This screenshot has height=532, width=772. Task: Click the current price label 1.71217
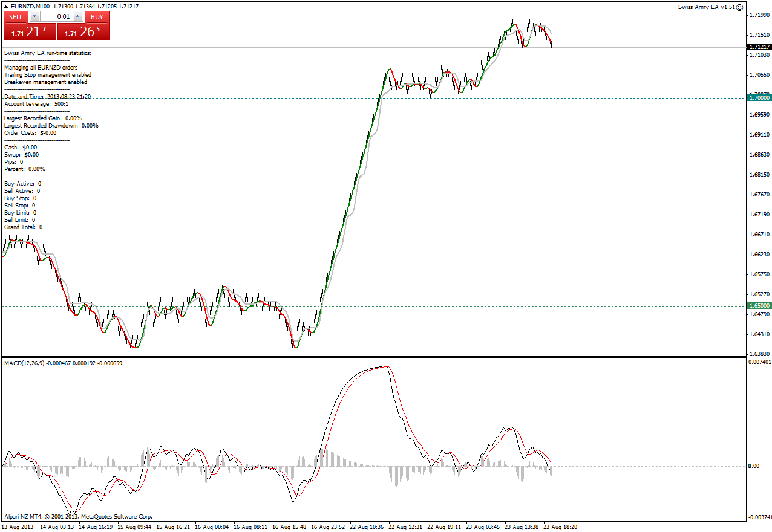pos(759,47)
